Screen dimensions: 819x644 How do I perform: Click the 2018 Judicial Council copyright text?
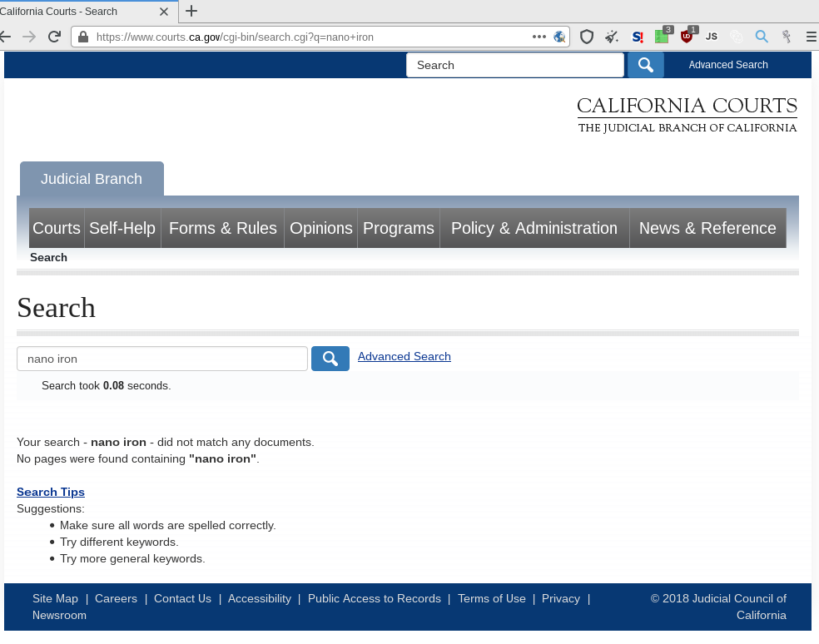pos(718,607)
